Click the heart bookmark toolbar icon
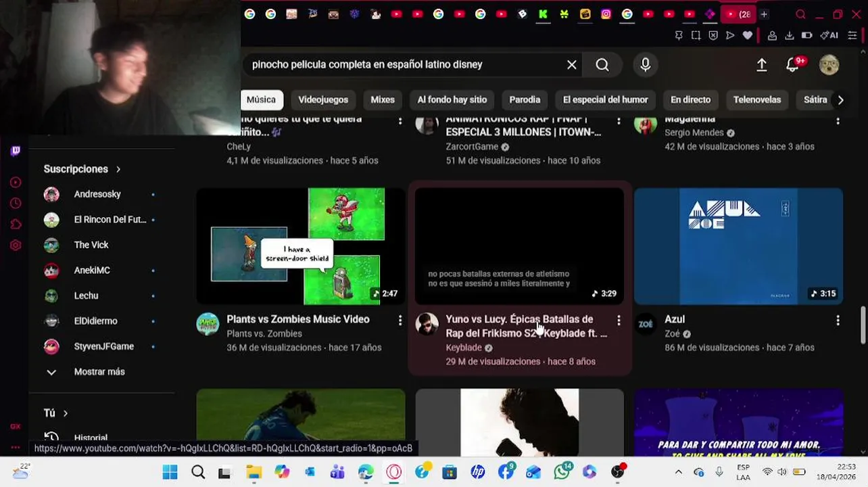This screenshot has width=868, height=487. (747, 35)
